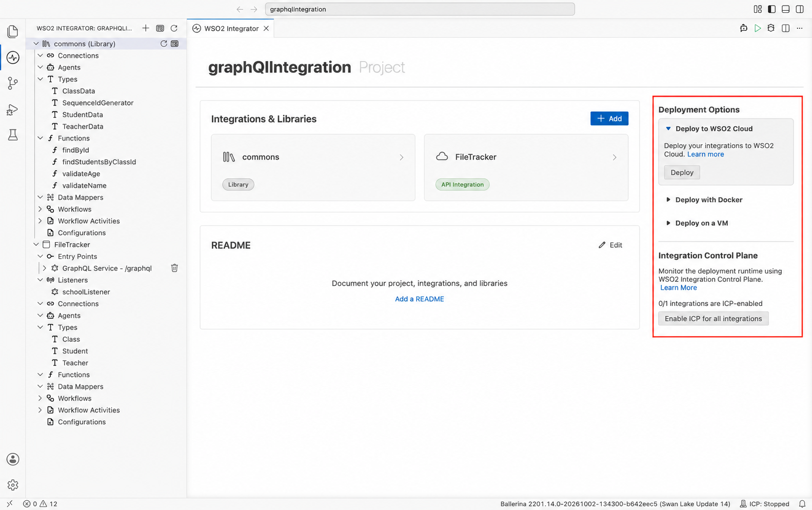Click the blue Add button
Screen dimensions: 812x510
(609, 119)
